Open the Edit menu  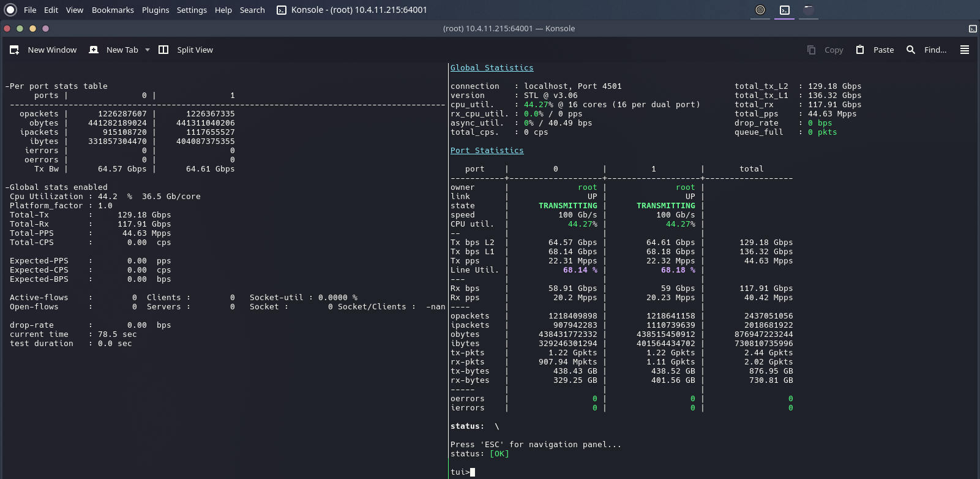(51, 10)
